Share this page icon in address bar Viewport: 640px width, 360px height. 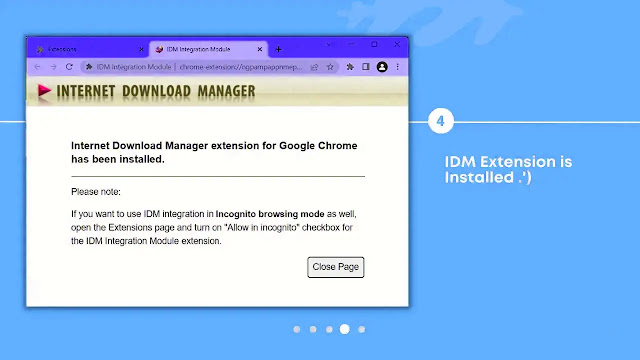[314, 67]
